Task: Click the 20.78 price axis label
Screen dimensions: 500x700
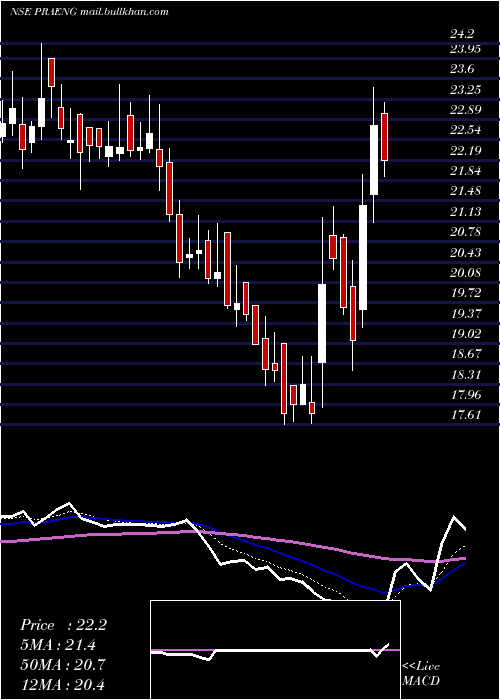Action: point(465,232)
